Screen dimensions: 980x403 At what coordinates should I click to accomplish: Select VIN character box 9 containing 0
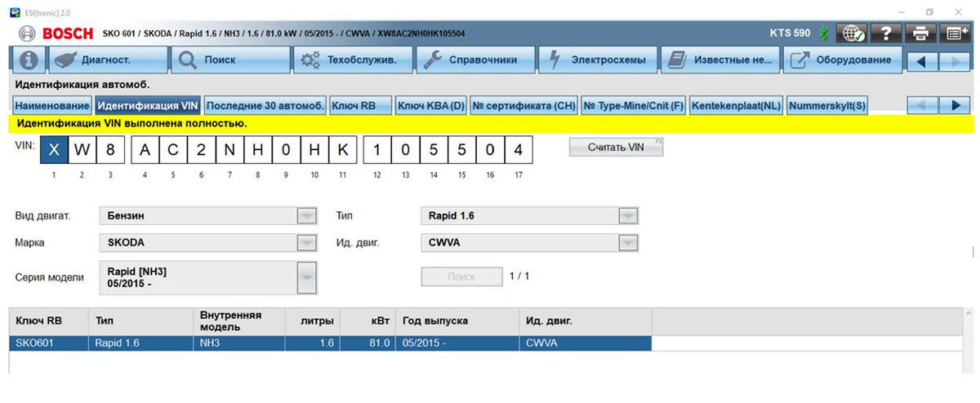point(286,150)
